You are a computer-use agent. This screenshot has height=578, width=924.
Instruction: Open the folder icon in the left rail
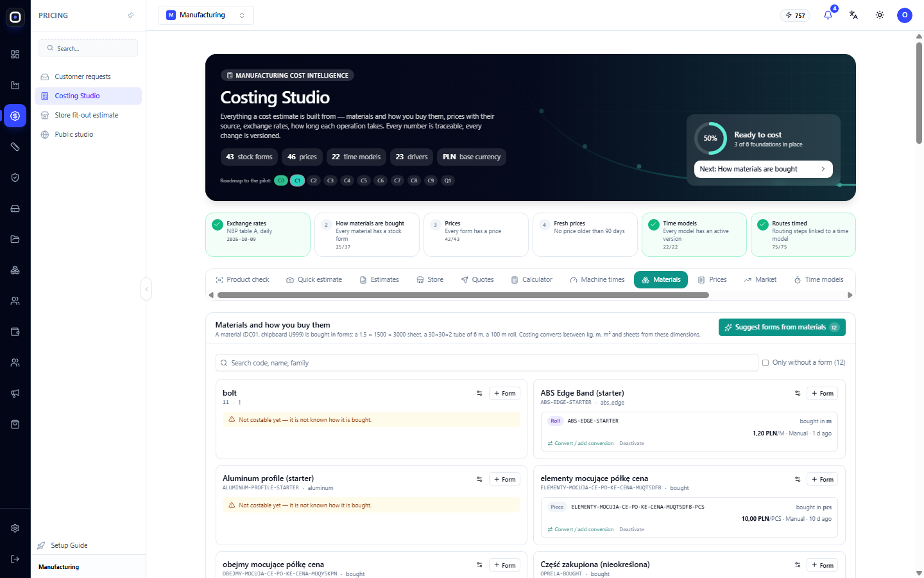[x=15, y=240]
